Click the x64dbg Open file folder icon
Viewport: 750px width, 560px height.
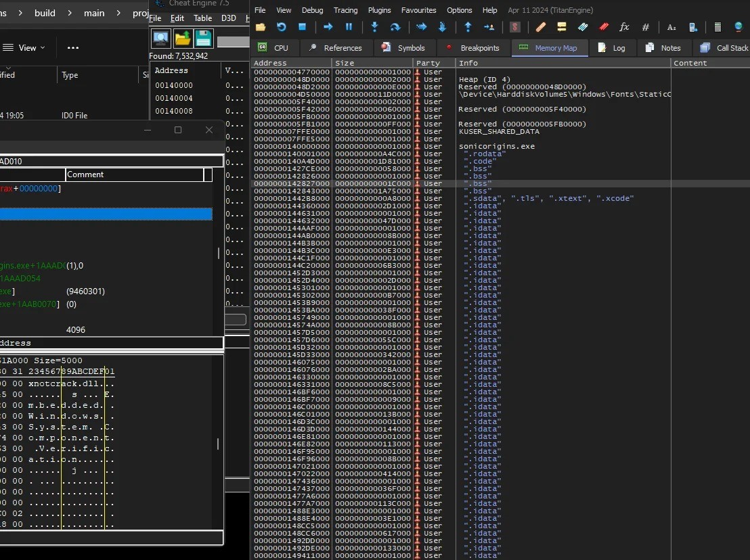tap(261, 27)
